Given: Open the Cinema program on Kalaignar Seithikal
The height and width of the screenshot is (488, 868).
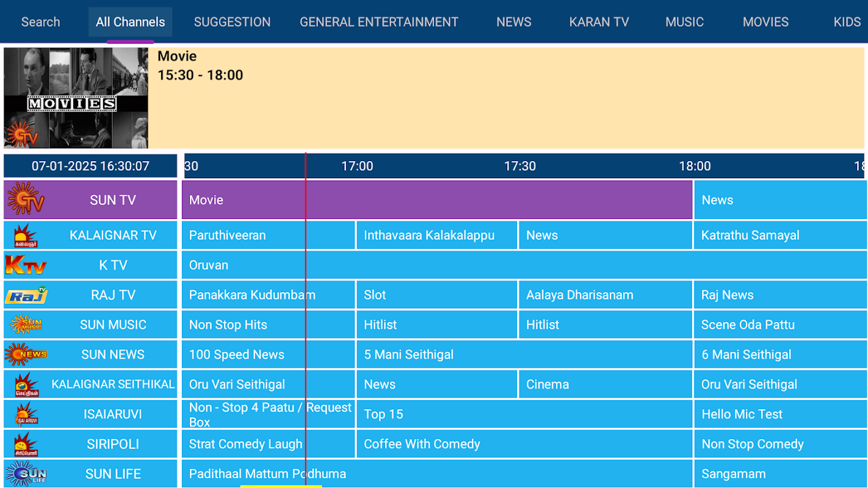Looking at the screenshot, I should (x=606, y=385).
